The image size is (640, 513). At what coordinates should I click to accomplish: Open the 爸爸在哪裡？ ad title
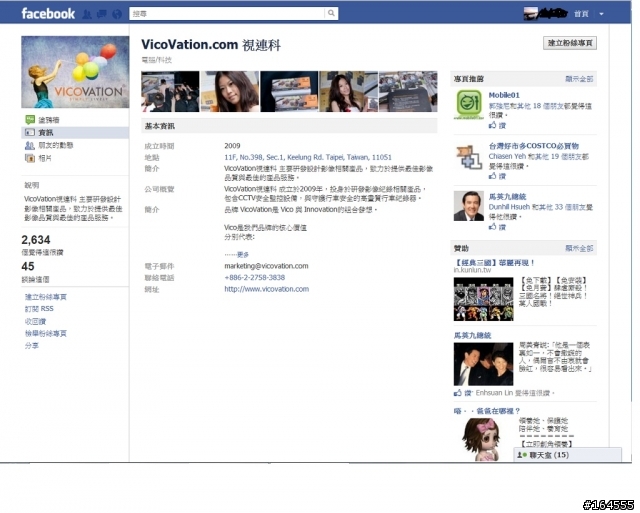[x=487, y=411]
